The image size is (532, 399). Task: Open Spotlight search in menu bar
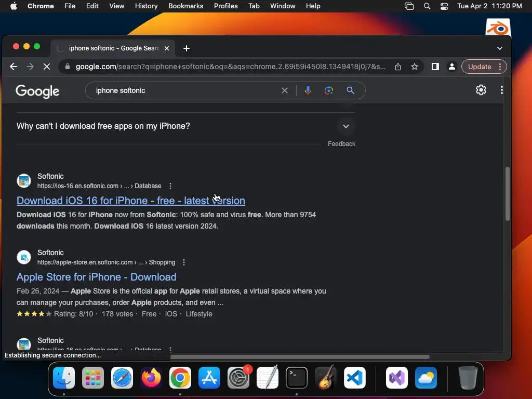(427, 6)
